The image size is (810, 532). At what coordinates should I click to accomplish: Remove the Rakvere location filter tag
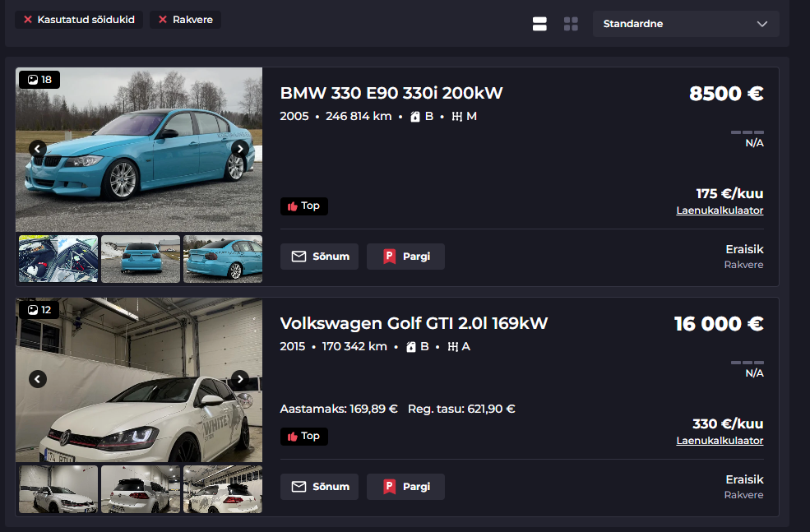coord(162,20)
